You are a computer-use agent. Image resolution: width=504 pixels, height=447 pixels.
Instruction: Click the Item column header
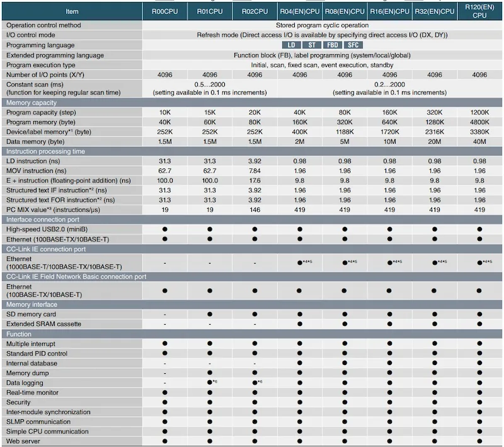72,11
